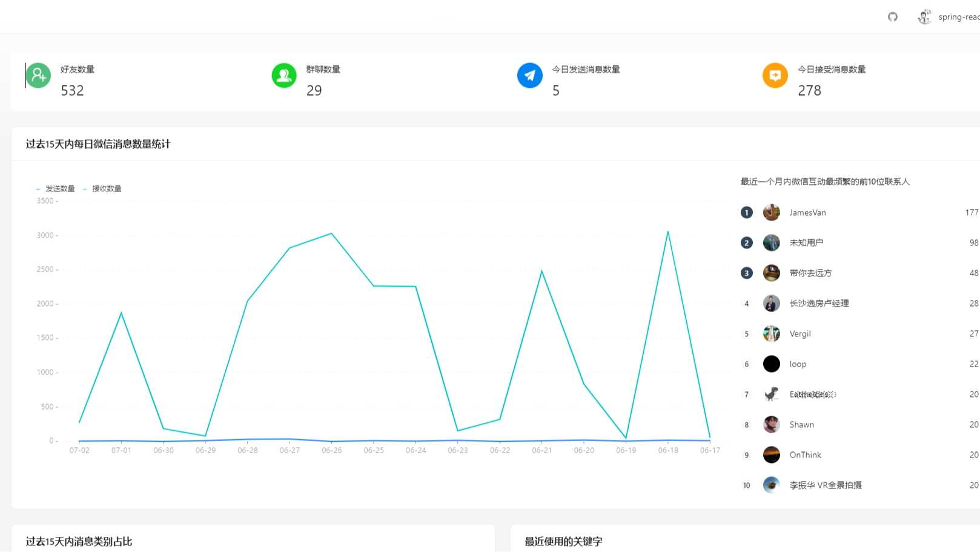
Task: Select contact name OnThink
Action: click(805, 454)
